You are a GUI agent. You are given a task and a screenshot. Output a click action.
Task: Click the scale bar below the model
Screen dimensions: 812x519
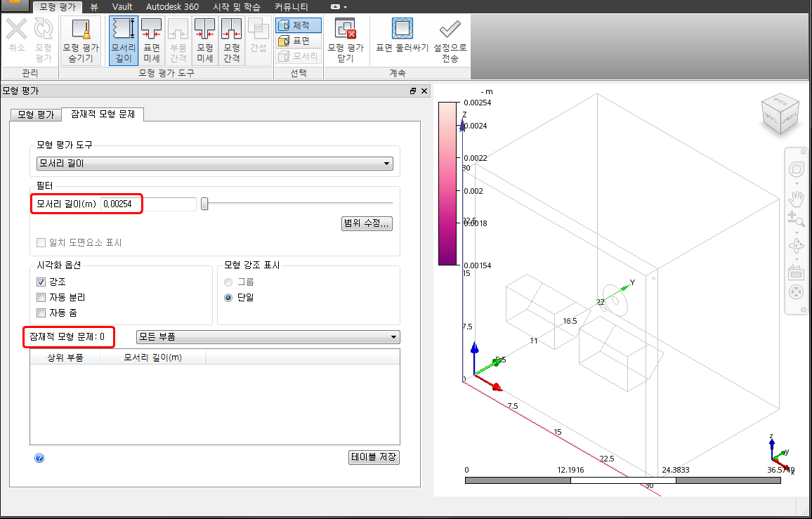pos(623,480)
